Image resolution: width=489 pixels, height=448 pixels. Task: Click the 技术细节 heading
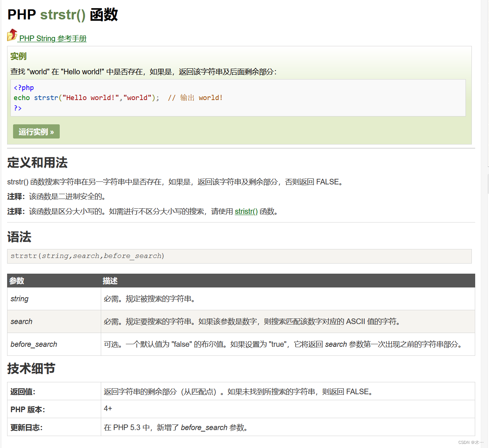click(31, 369)
